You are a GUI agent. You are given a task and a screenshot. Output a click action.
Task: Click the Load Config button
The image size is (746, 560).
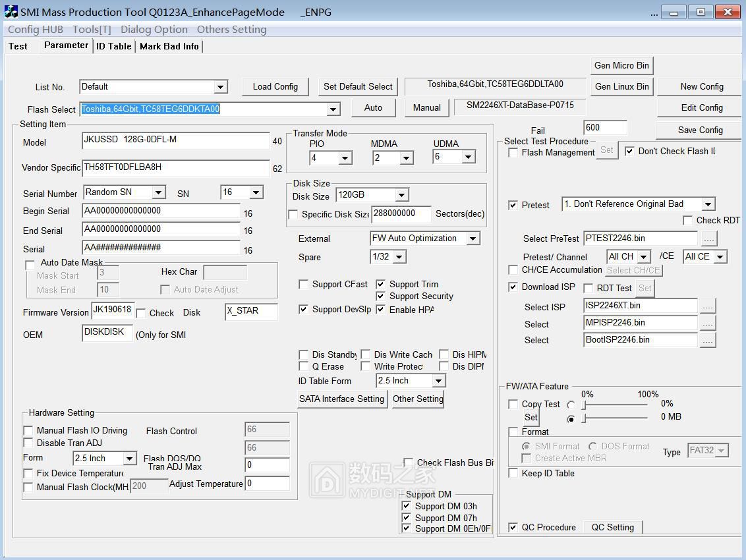pos(275,87)
